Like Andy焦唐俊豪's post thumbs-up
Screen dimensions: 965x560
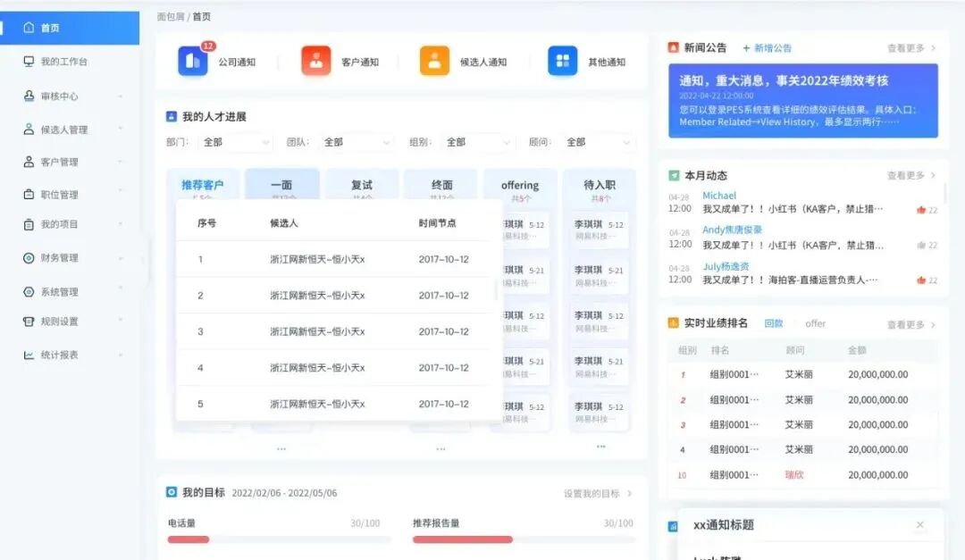click(921, 245)
